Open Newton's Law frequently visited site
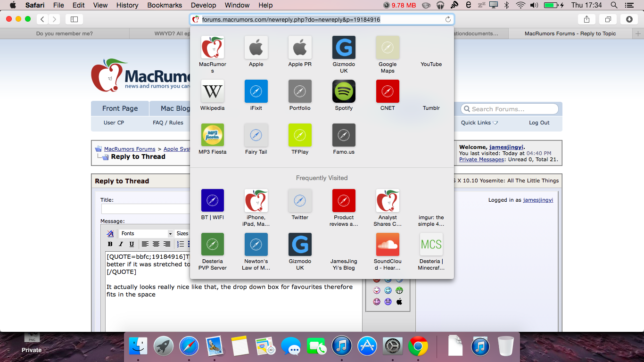644x362 pixels. point(256,245)
